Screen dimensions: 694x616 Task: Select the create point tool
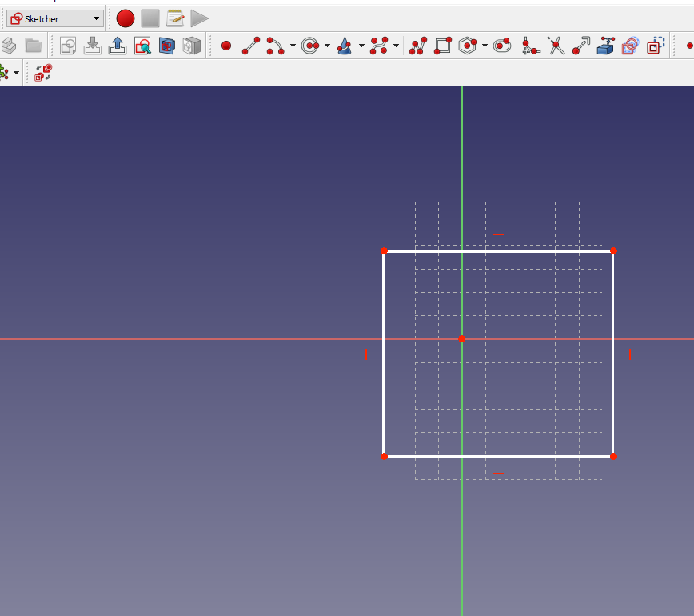click(226, 46)
